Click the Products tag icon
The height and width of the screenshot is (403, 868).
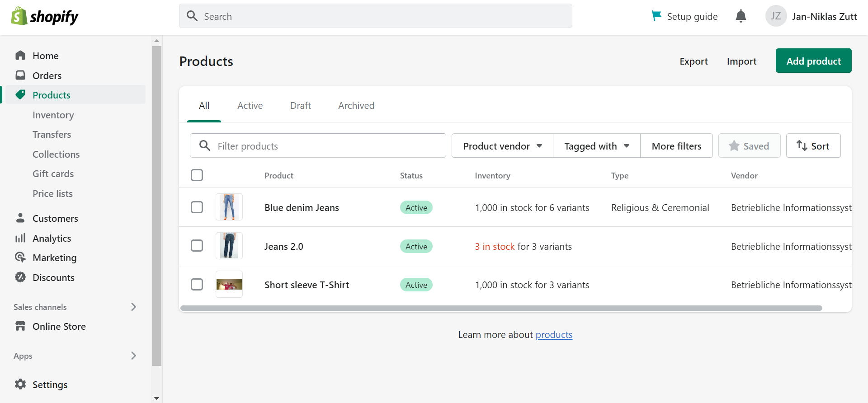[x=20, y=94]
